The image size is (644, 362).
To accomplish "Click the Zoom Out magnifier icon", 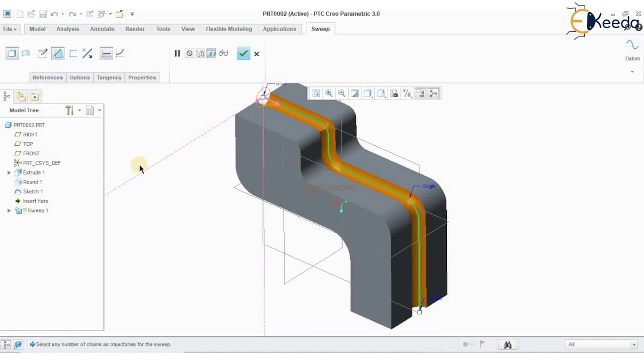I will click(342, 93).
